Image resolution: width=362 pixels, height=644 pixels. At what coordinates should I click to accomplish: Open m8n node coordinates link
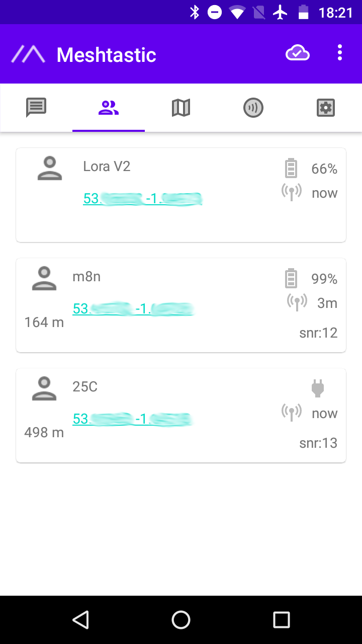pyautogui.click(x=133, y=309)
